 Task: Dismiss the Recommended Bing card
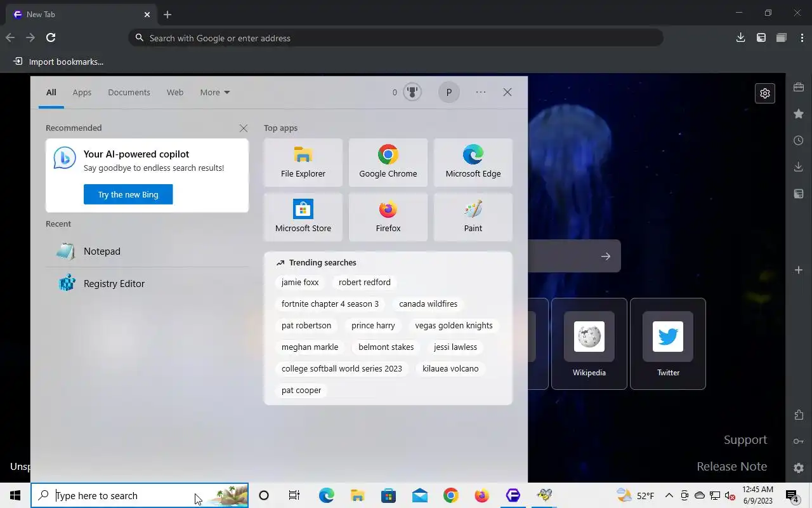[x=244, y=128]
